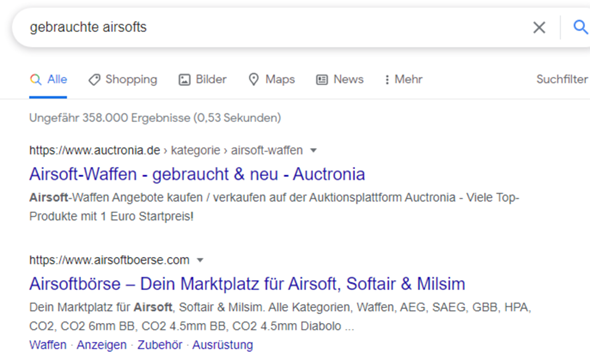
Task: Click the News newspaper icon
Action: point(322,79)
